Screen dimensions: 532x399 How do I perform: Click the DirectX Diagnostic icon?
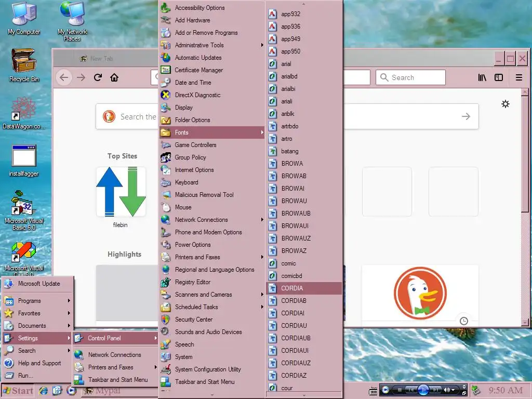coord(166,95)
